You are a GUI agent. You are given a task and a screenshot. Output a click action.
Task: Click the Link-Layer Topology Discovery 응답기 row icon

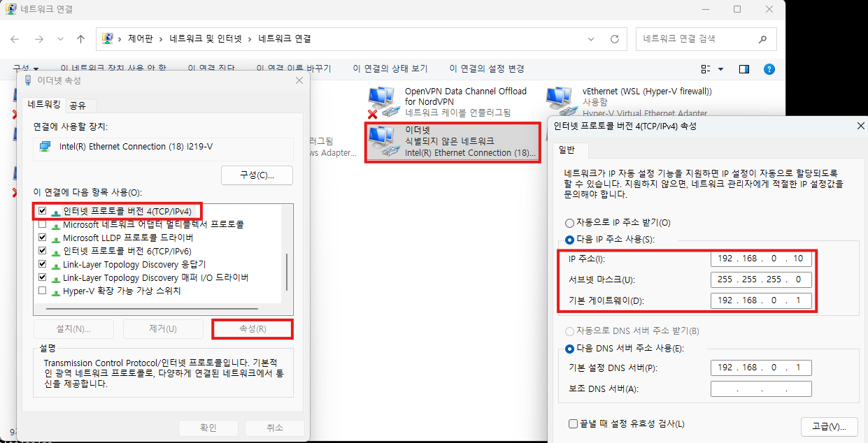[x=55, y=265]
